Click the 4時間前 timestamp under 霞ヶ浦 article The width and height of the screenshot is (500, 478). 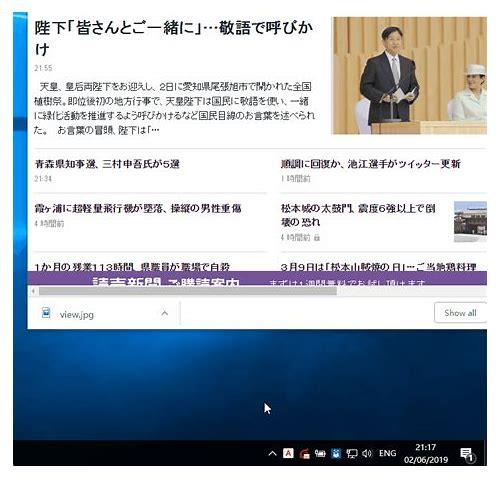[x=49, y=223]
